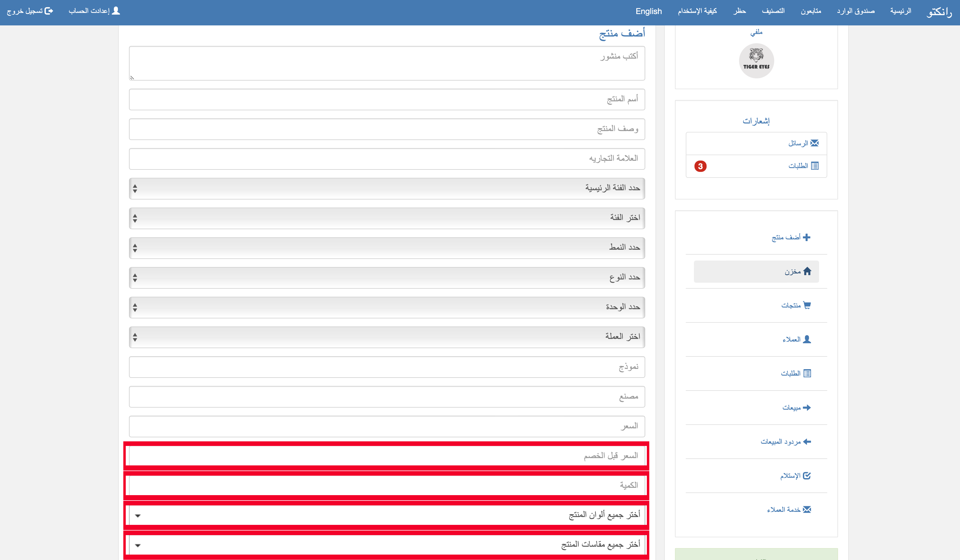Click the account settings user icon

click(x=116, y=11)
